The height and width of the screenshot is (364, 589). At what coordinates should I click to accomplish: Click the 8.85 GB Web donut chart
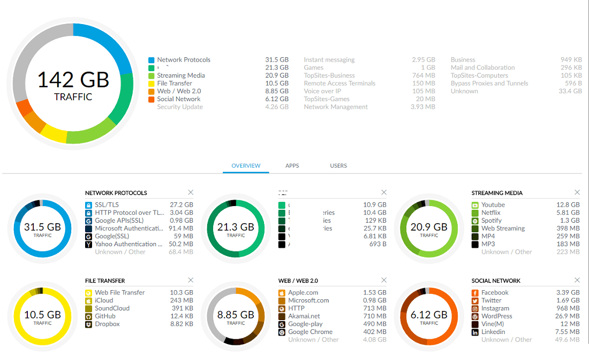236,317
